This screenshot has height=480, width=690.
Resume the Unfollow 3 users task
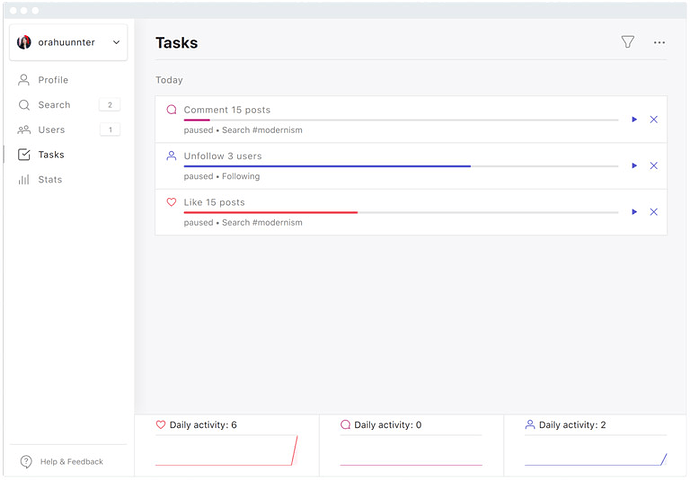[634, 166]
